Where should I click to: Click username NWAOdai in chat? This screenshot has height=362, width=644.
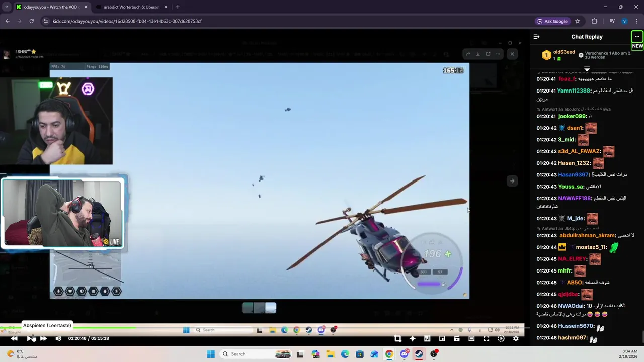pyautogui.click(x=571, y=306)
